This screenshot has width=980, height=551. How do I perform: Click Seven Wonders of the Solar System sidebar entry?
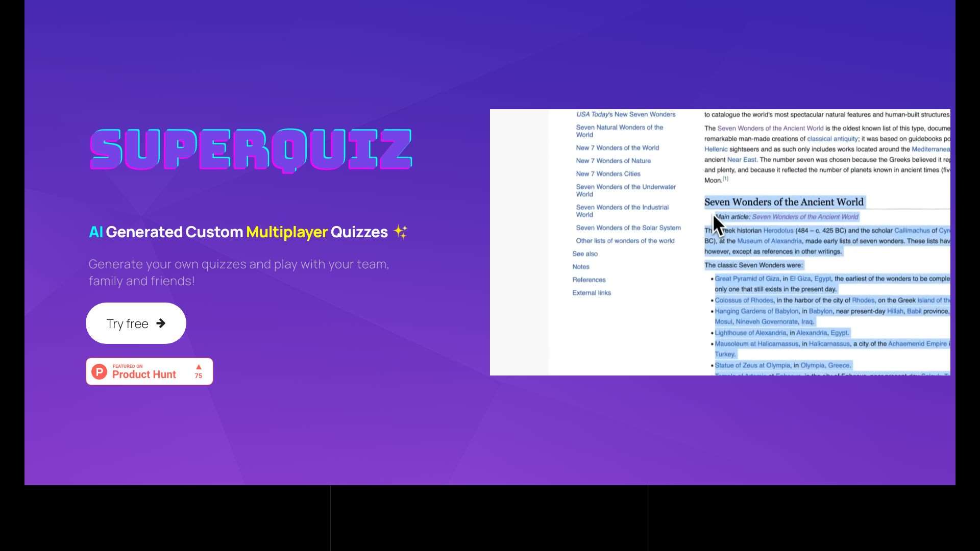[628, 228]
